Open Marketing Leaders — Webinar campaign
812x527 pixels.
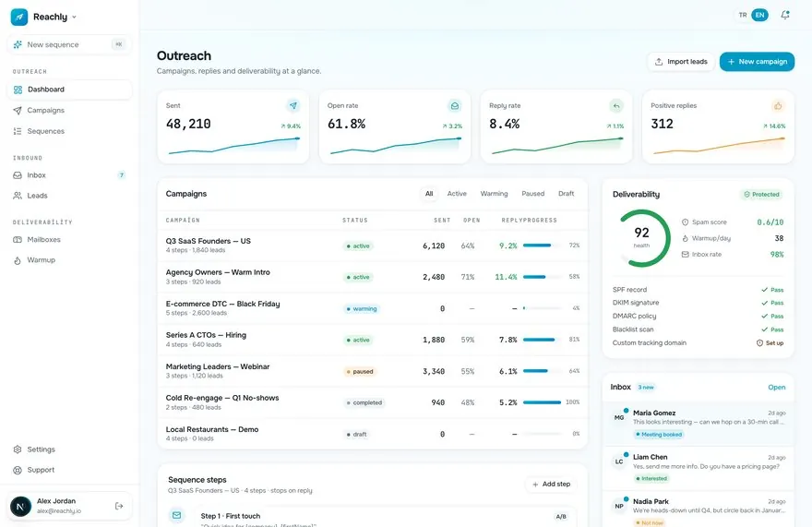click(x=373, y=371)
